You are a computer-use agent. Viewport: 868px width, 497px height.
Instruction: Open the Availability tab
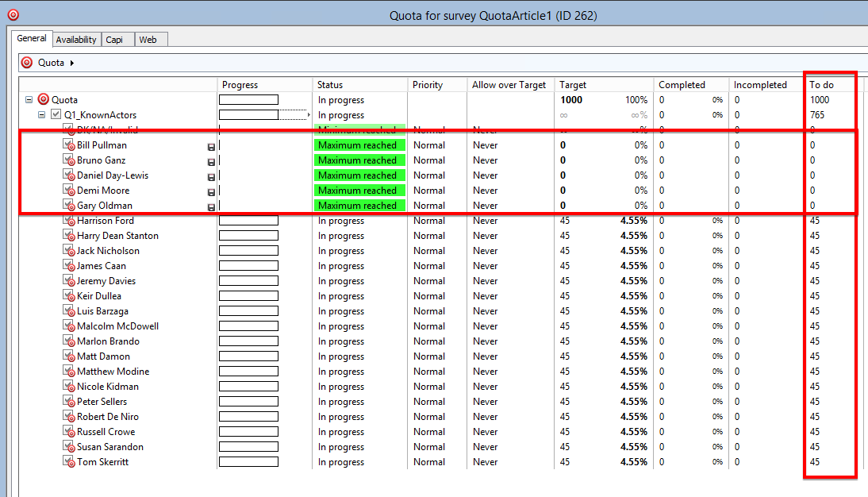point(76,40)
